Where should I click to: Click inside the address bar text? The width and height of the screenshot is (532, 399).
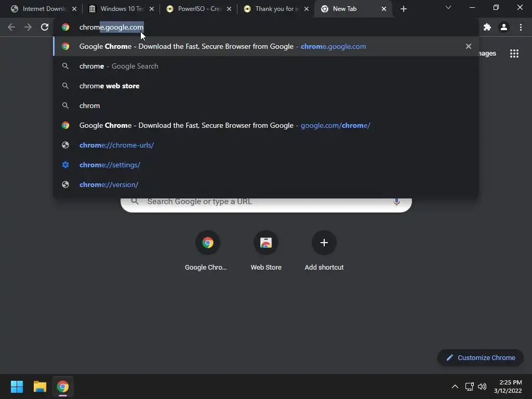click(x=111, y=27)
